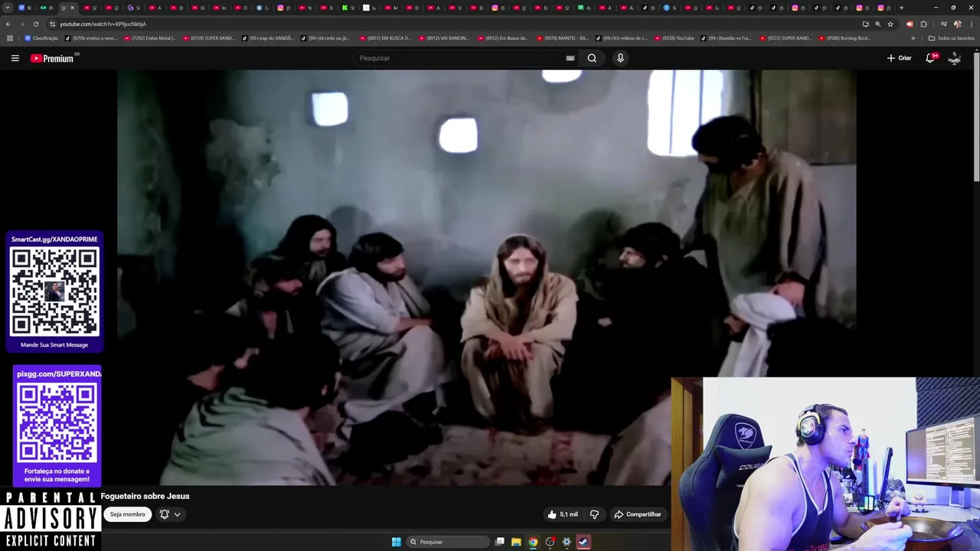Reload the page
This screenshot has height=551, width=980.
[x=35, y=24]
